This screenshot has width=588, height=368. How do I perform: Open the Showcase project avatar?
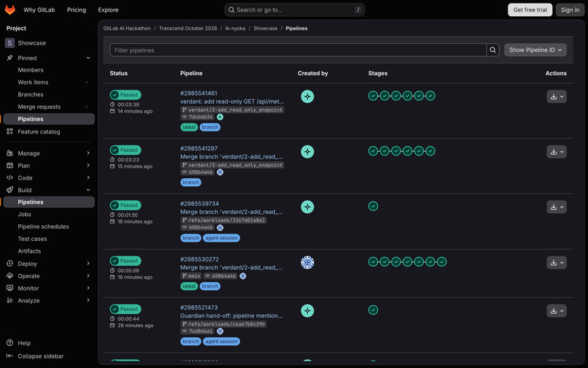pyautogui.click(x=9, y=43)
